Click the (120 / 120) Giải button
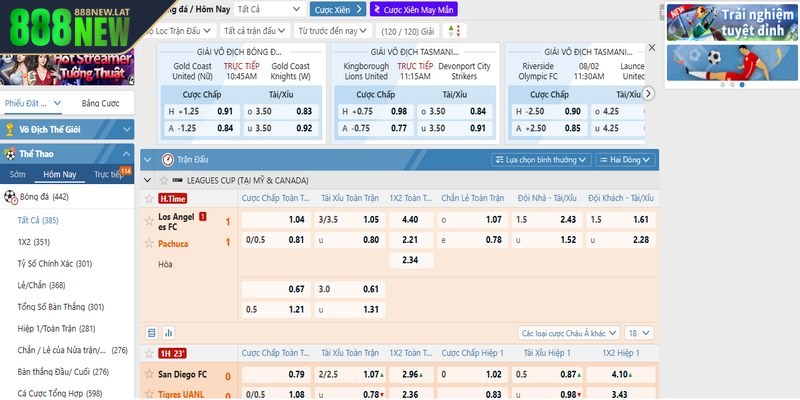The image size is (800, 400). tap(407, 31)
